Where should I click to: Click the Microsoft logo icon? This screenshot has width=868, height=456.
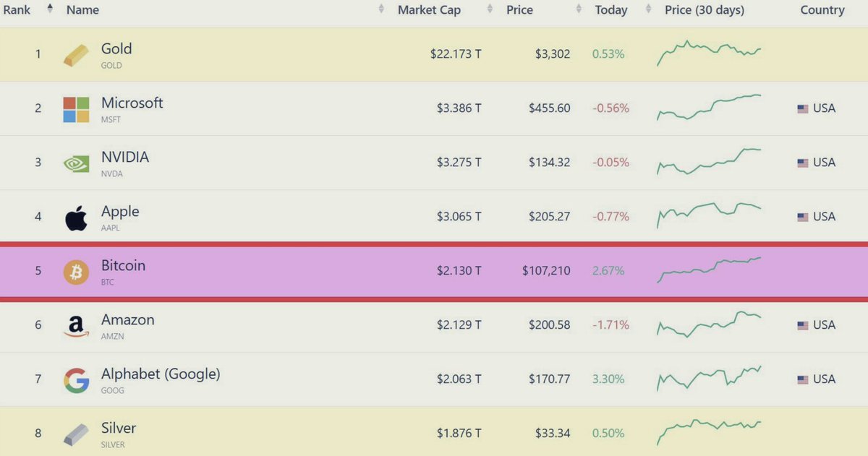[x=76, y=109]
